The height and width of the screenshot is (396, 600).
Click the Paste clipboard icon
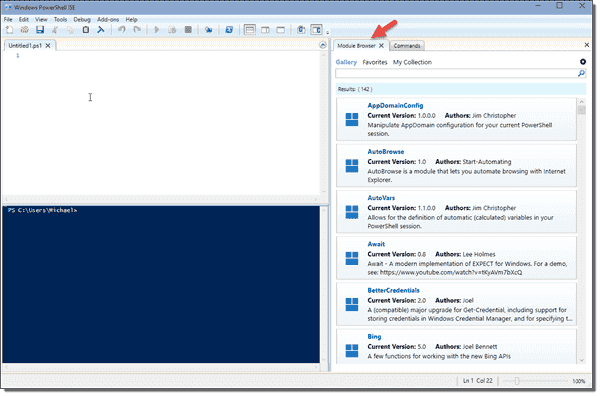[86, 30]
